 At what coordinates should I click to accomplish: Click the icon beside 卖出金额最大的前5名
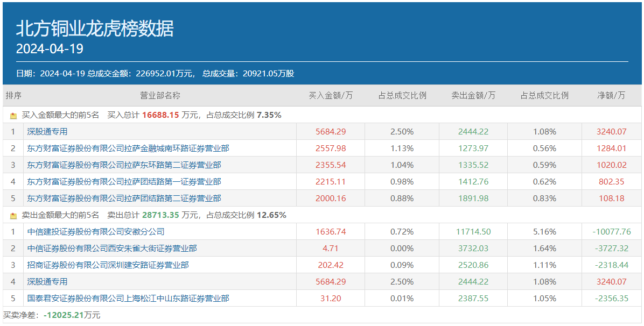point(13,215)
